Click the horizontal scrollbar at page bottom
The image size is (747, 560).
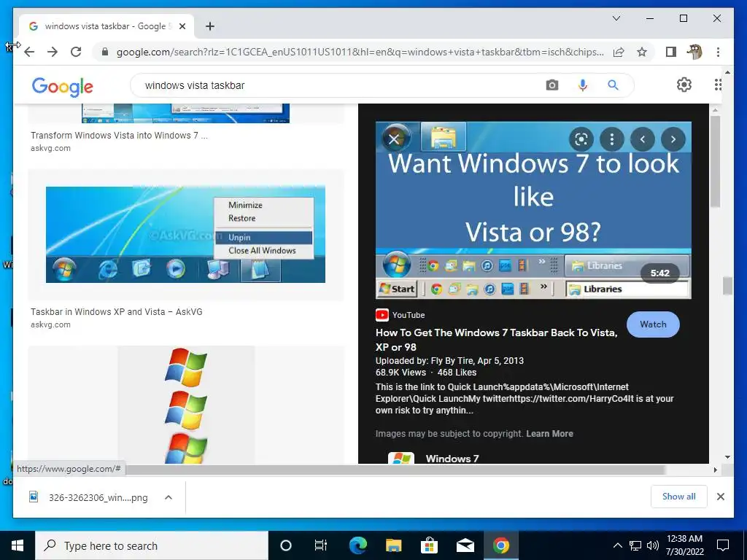(x=395, y=470)
